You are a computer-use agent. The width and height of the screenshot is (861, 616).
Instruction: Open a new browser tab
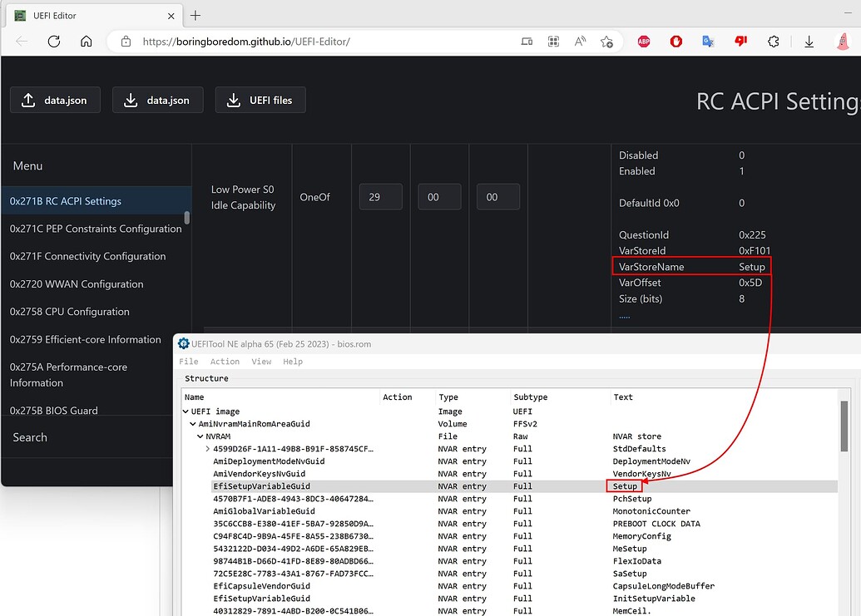tap(195, 16)
